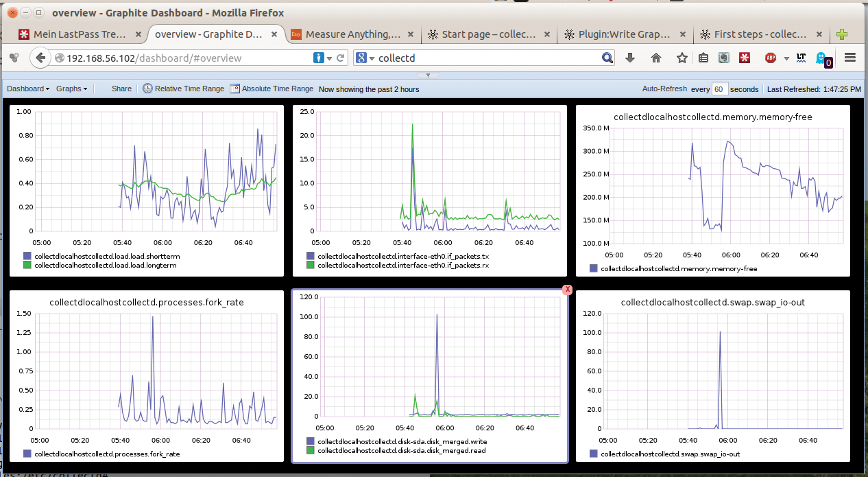Go to the Firefox home page icon
The height and width of the screenshot is (477, 868).
click(655, 58)
